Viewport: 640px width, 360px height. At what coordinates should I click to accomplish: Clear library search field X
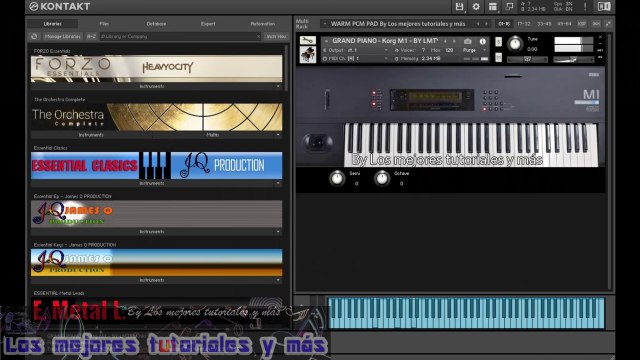[x=258, y=36]
